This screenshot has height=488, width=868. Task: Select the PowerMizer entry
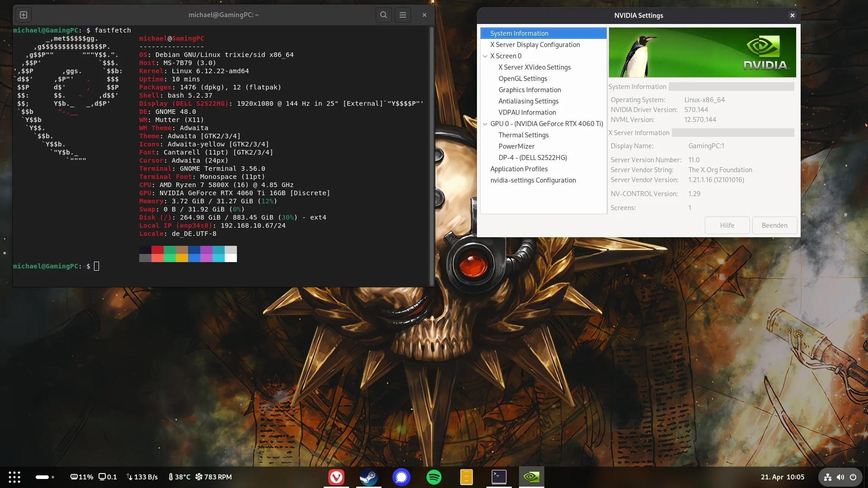pyautogui.click(x=516, y=146)
